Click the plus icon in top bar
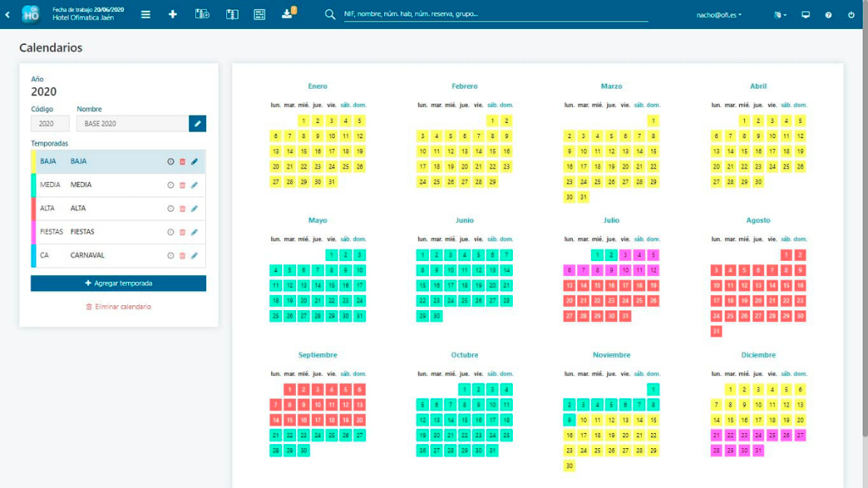 173,14
